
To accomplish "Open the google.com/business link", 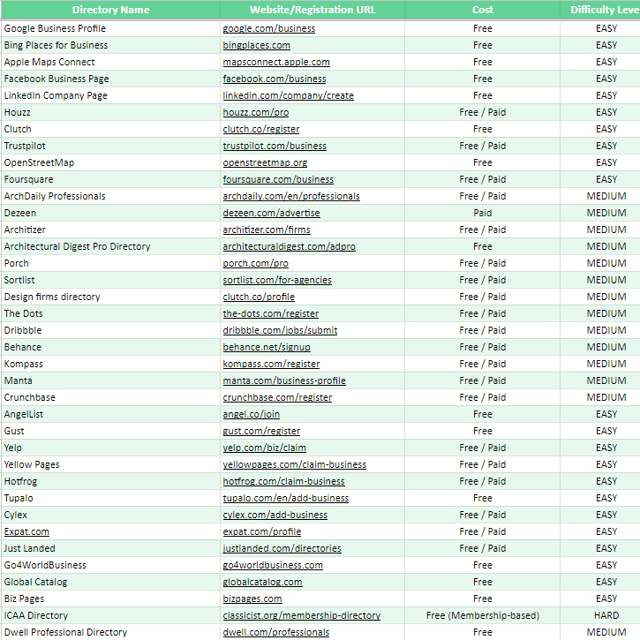I will (269, 29).
